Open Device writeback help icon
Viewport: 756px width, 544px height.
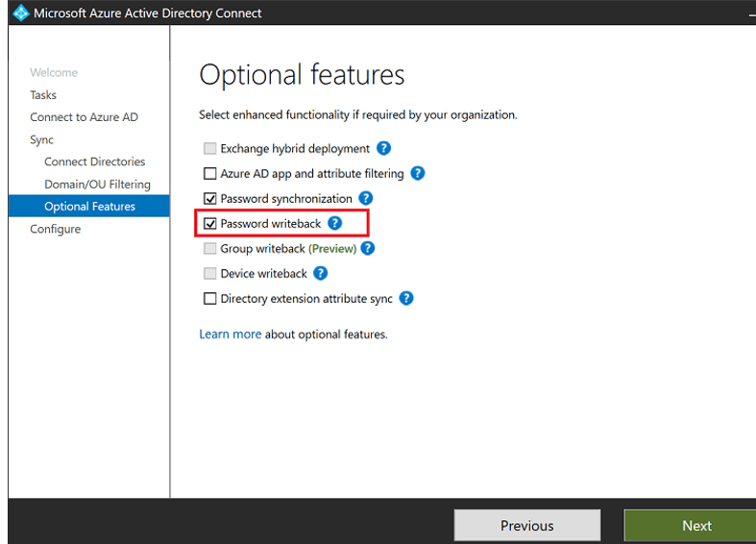point(321,273)
